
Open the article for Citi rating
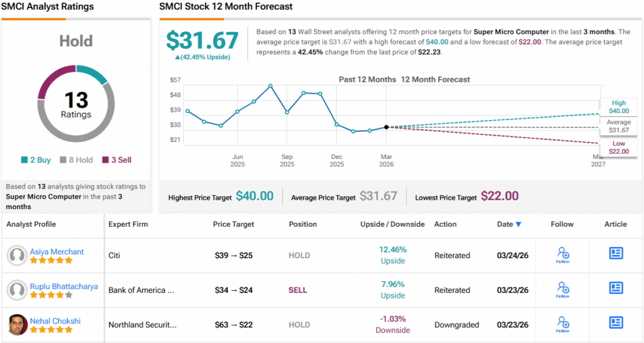click(x=616, y=253)
